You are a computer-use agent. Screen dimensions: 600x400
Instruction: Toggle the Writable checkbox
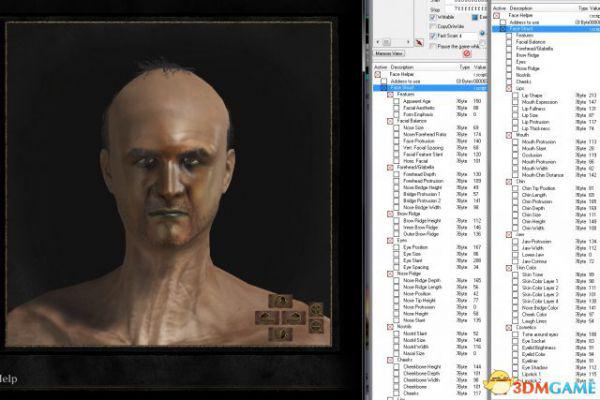[x=433, y=17]
